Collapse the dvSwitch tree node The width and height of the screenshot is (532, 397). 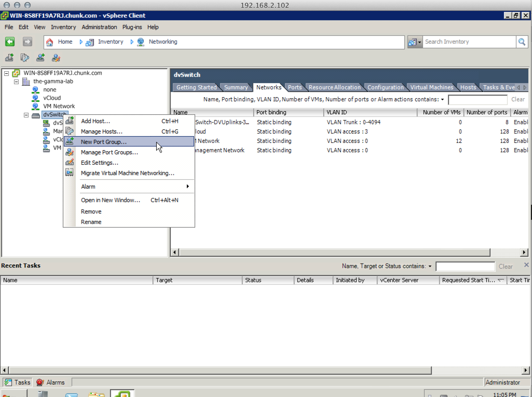tap(26, 115)
